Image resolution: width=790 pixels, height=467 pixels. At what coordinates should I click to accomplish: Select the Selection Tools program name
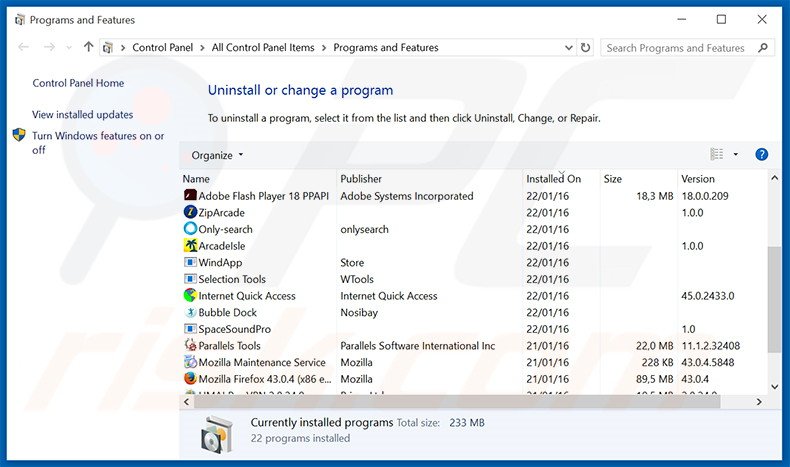tap(232, 279)
